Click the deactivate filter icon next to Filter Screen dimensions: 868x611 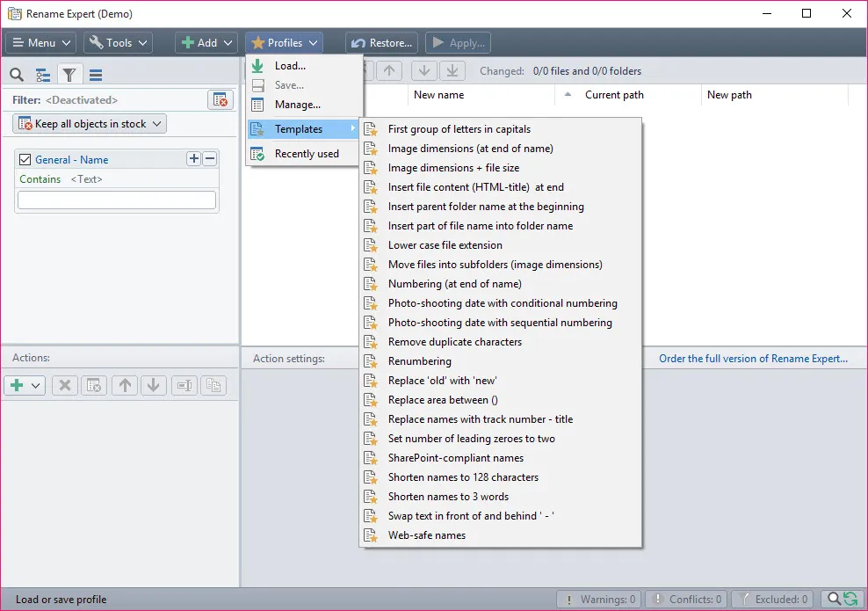(221, 100)
